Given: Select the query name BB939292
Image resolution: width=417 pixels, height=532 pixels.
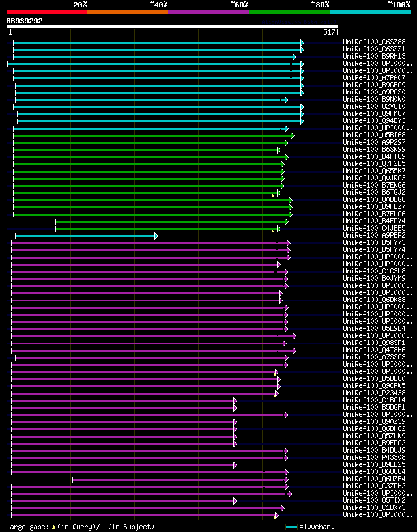Looking at the screenshot, I should (25, 21).
